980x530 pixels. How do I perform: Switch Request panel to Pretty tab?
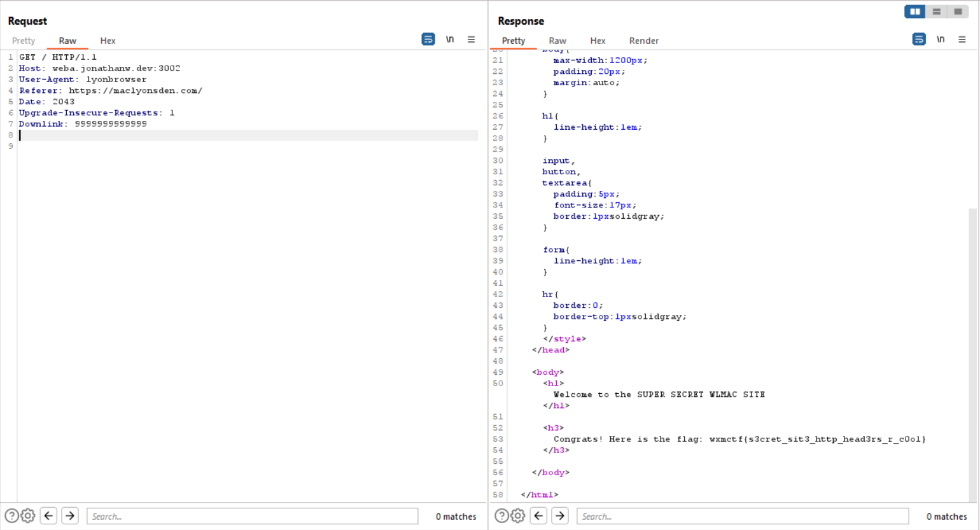click(x=24, y=41)
